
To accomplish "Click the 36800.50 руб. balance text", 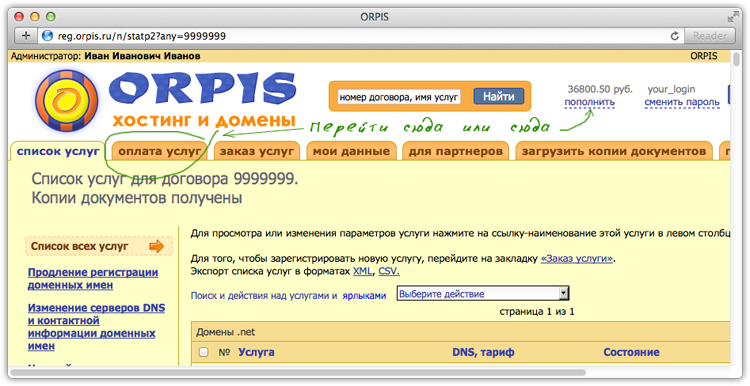I will pos(600,89).
